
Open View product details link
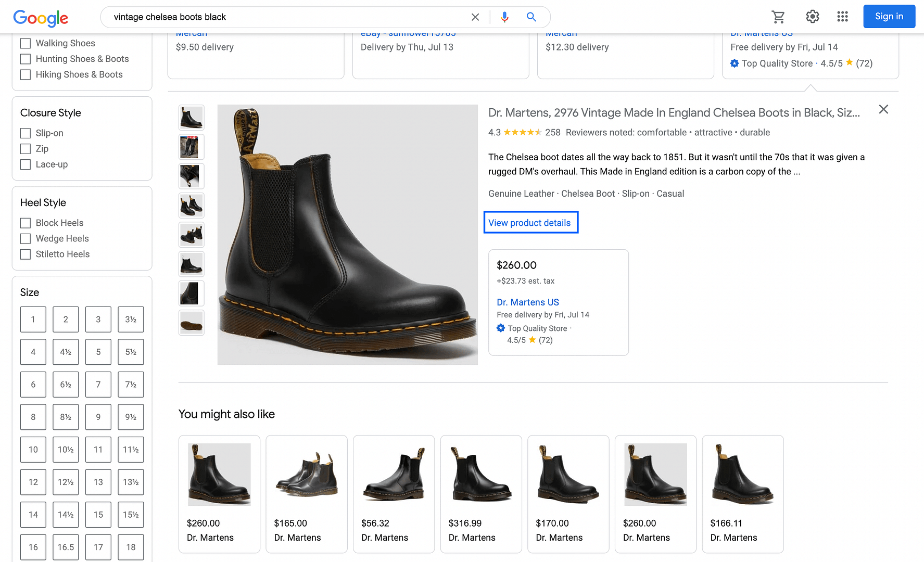[x=530, y=223]
